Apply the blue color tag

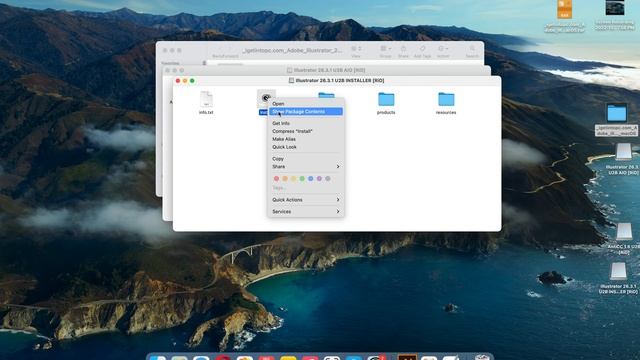[x=311, y=178]
